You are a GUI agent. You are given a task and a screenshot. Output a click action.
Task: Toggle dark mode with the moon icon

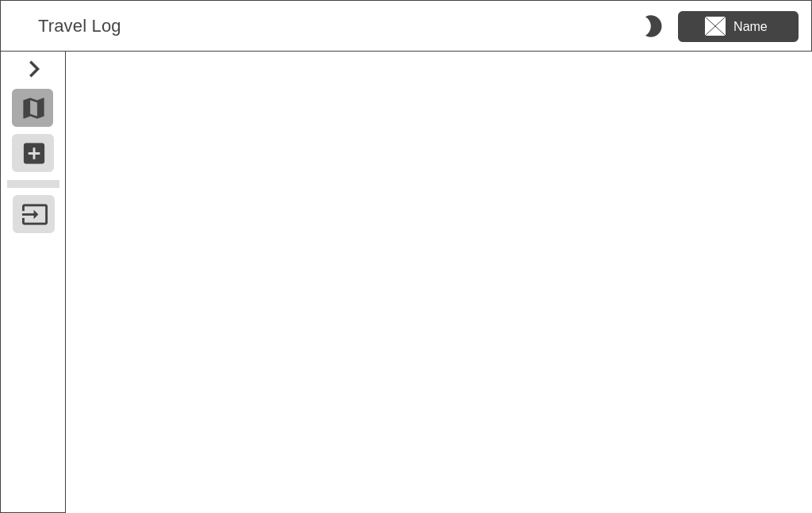click(x=653, y=26)
